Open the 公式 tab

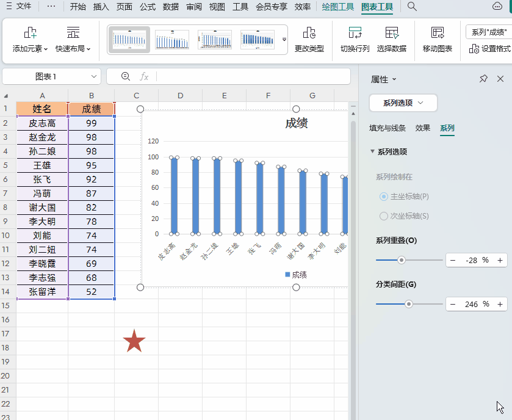tap(148, 7)
